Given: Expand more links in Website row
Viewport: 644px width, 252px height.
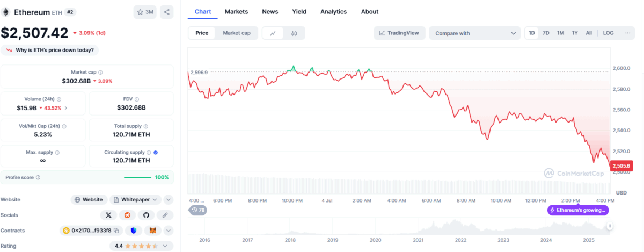Looking at the screenshot, I should pyautogui.click(x=169, y=199).
